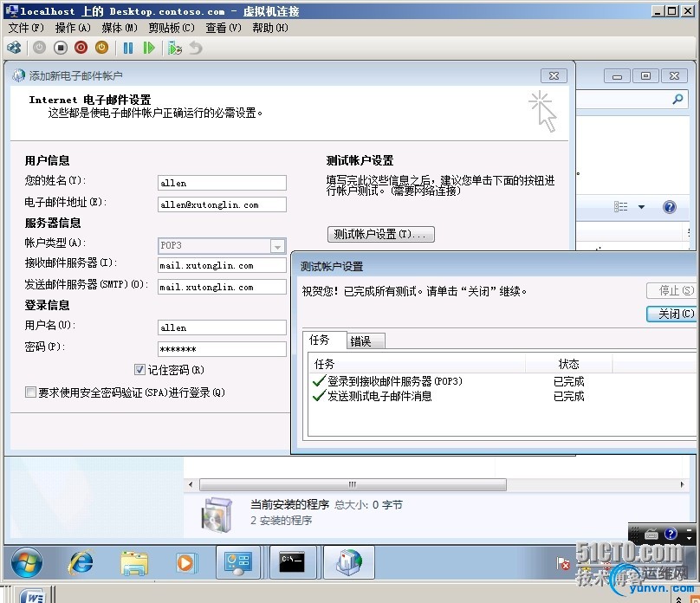Viewport: 700px width, 603px height.
Task: Enable the 安全密码验证(SPA) checkbox
Action: (x=30, y=392)
